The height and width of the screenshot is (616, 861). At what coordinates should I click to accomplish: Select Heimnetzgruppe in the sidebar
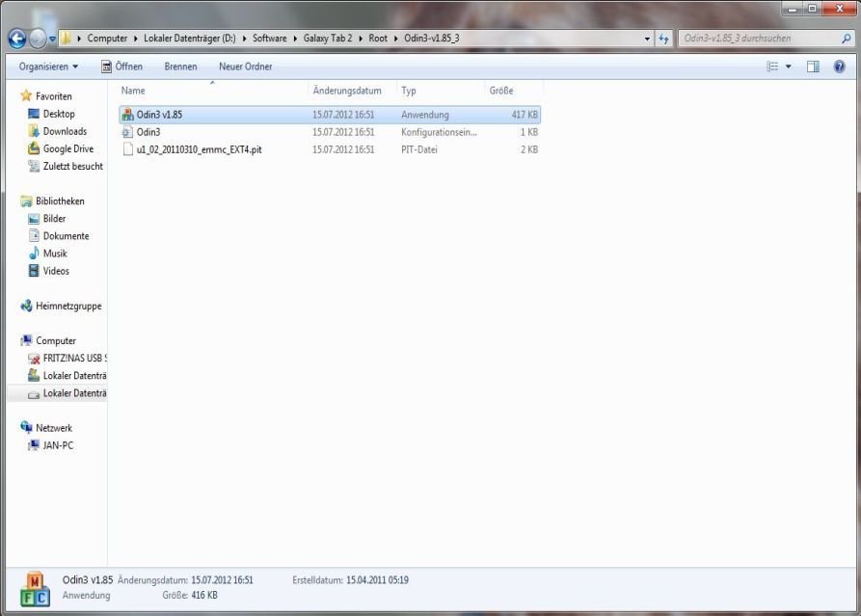[68, 306]
